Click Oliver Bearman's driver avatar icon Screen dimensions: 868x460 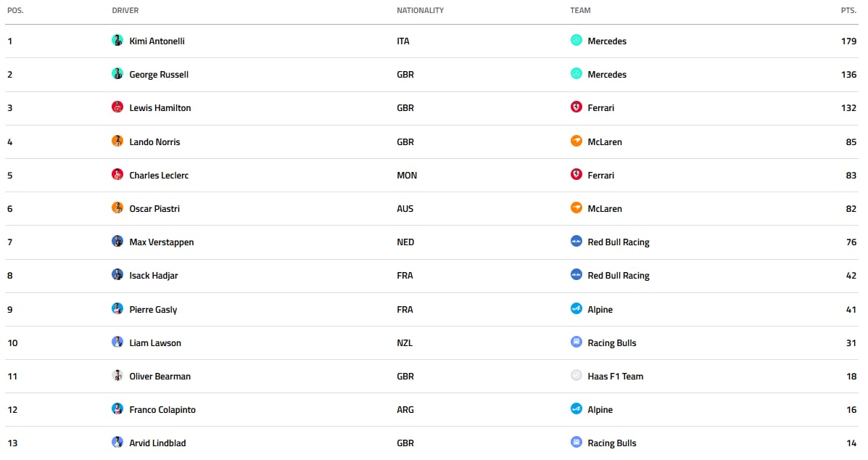coord(117,375)
